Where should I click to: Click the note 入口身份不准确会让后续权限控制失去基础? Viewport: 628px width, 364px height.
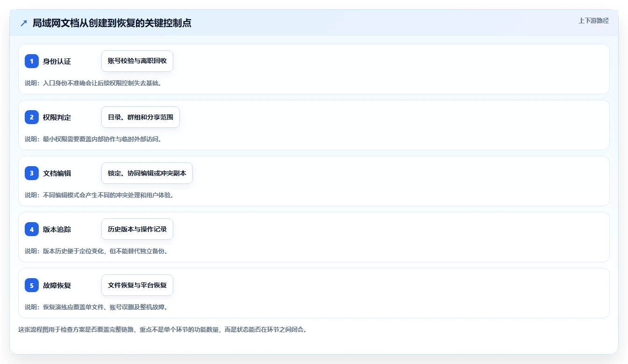click(x=102, y=83)
